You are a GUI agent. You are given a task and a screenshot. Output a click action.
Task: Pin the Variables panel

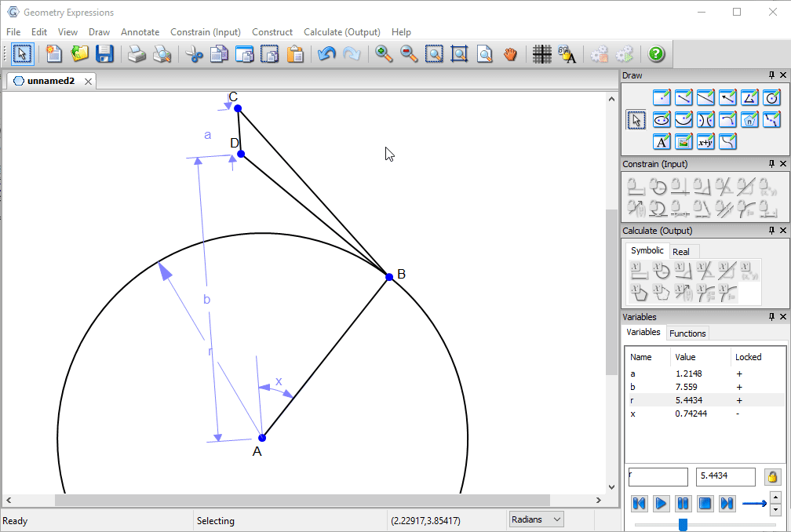[x=771, y=317]
